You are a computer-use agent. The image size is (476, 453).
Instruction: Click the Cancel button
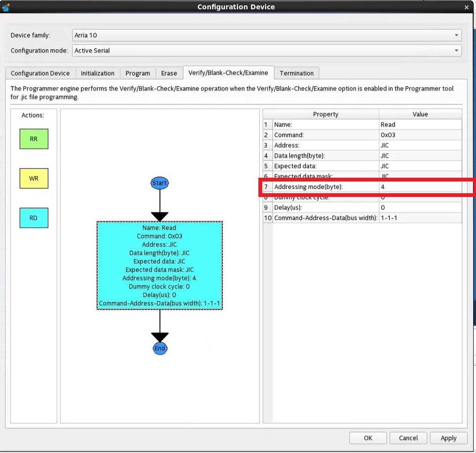pos(408,438)
